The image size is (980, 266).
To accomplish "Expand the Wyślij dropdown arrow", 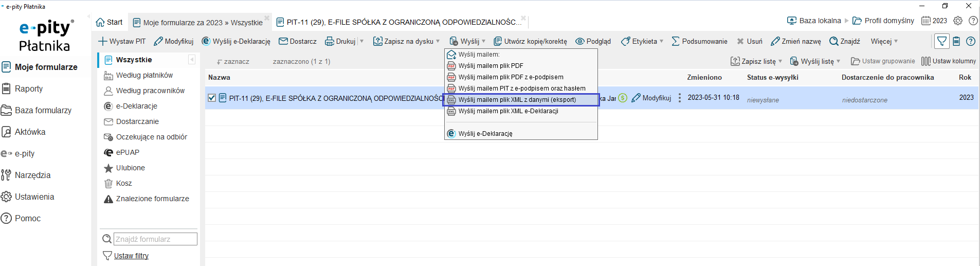I will pos(484,41).
